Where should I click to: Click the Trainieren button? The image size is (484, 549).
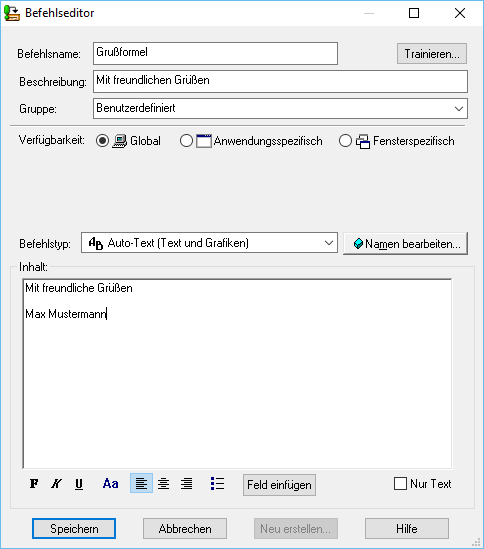pyautogui.click(x=432, y=54)
